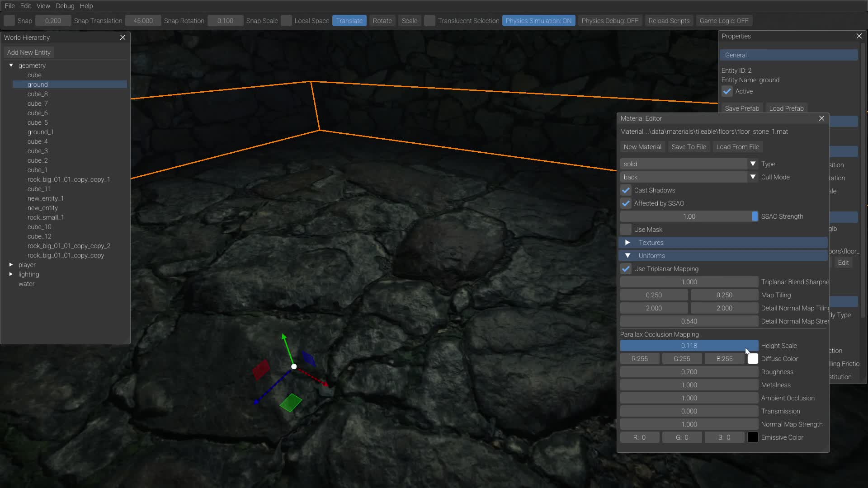Toggle the Translucent Selection checkbox
The image size is (868, 488).
pos(429,21)
